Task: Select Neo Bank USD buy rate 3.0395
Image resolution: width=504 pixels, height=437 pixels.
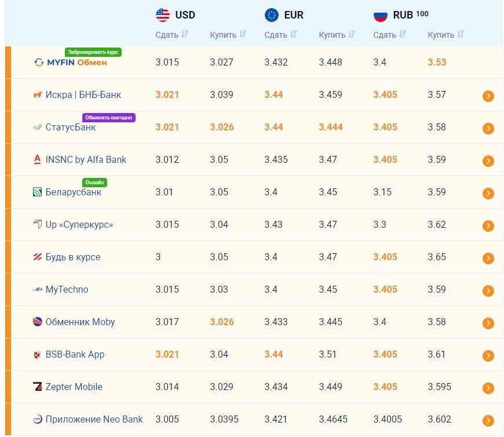Action: pyautogui.click(x=224, y=419)
